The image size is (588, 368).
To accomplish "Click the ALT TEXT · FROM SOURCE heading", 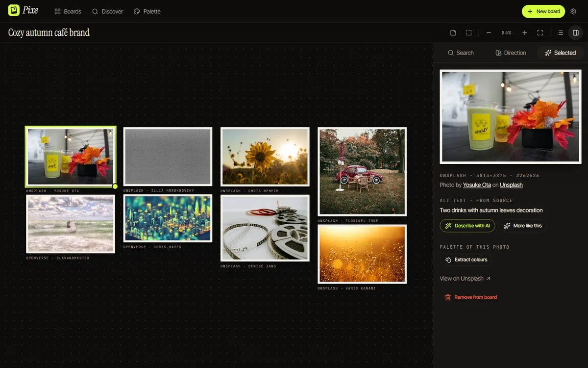I will [x=476, y=201].
